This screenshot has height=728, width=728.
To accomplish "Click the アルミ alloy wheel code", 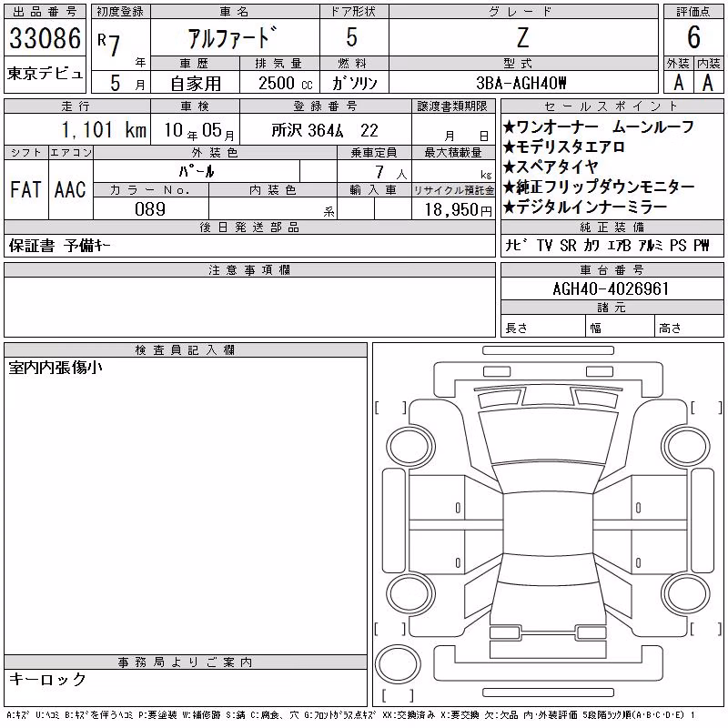I will point(651,245).
